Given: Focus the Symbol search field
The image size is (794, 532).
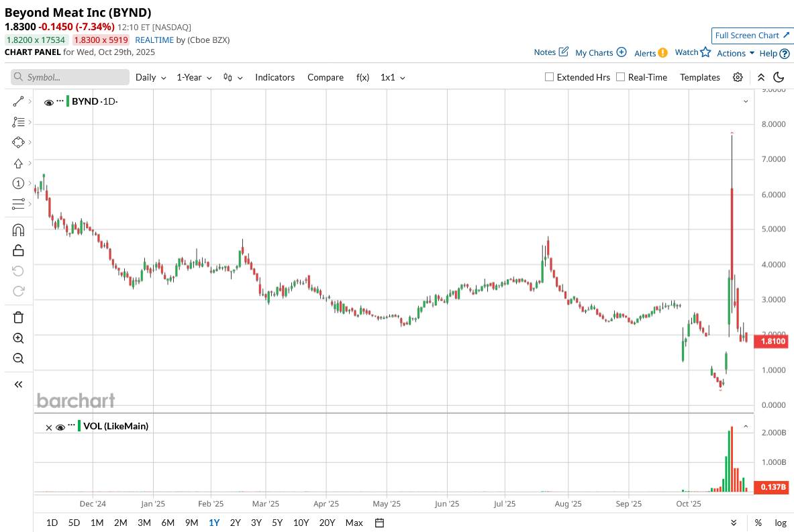Looking at the screenshot, I should (x=70, y=77).
